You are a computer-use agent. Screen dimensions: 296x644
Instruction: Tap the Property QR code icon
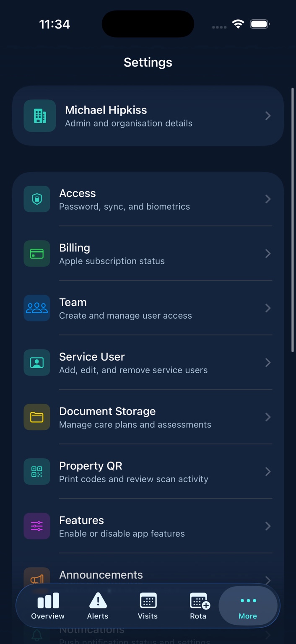[x=37, y=471]
